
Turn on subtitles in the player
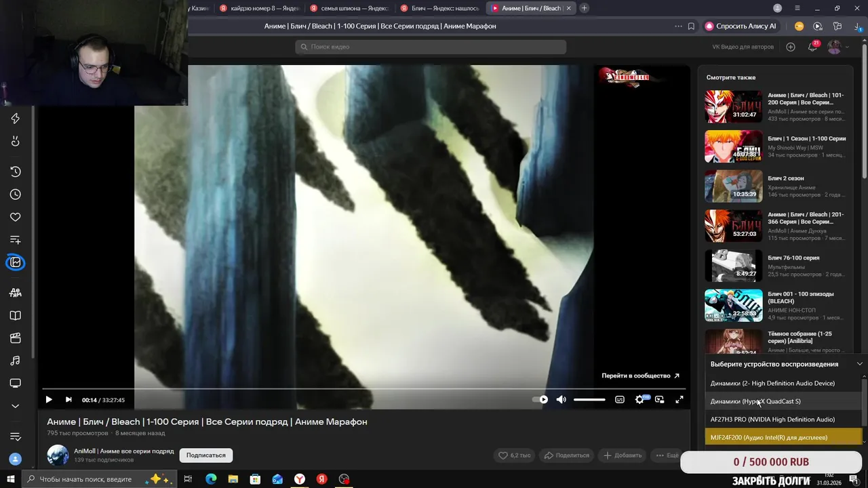tap(619, 400)
